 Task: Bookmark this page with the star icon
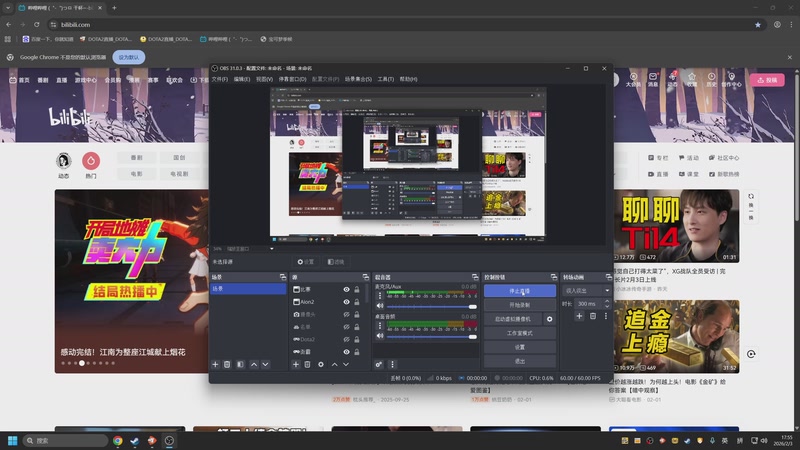click(758, 24)
